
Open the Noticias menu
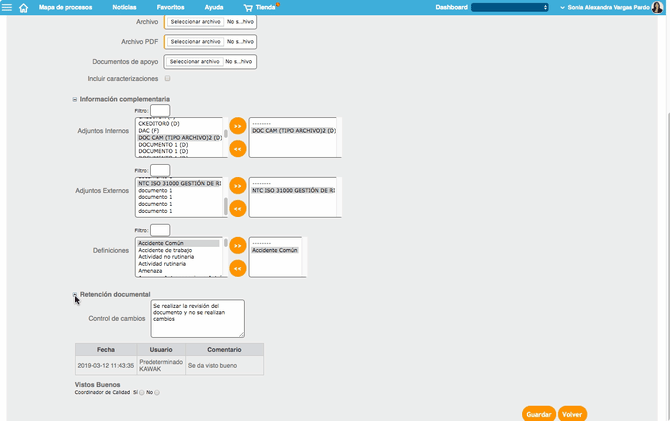point(125,7)
